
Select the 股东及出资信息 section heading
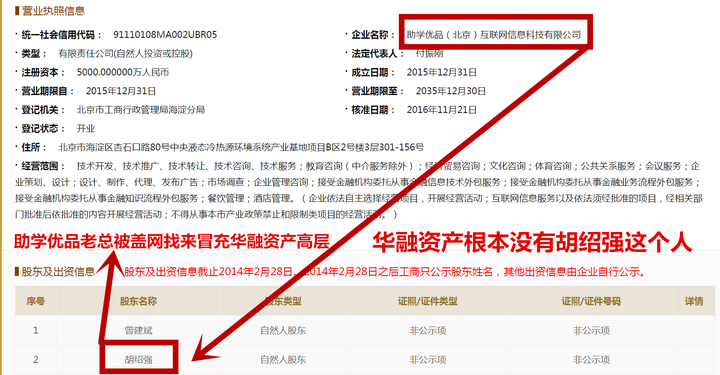coord(58,272)
